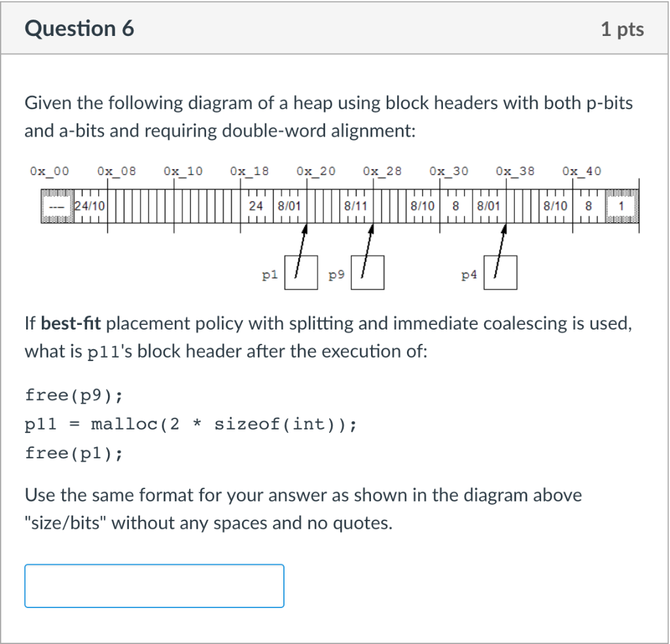Click the p1 pointer box
Image resolution: width=670 pixels, height=644 pixels.
[301, 272]
